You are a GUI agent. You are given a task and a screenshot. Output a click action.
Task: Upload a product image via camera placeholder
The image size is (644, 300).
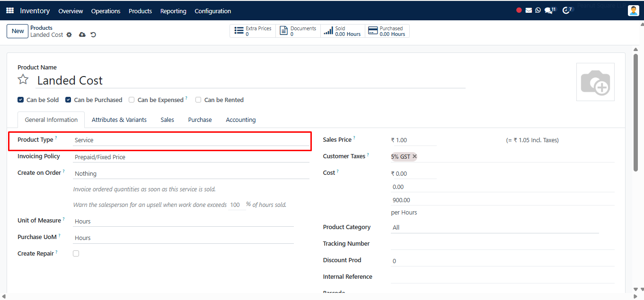595,82
